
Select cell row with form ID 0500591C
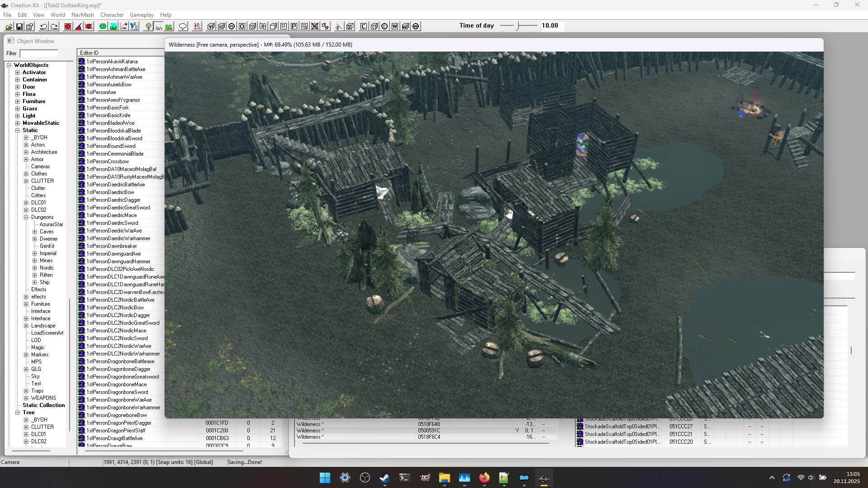(427, 431)
